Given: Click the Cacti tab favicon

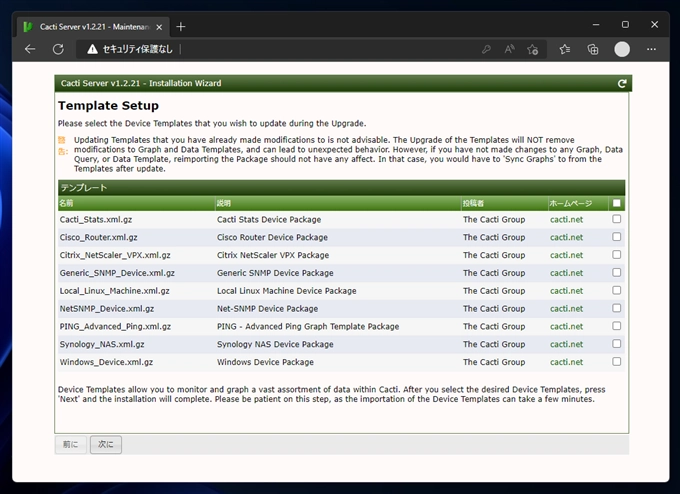Looking at the screenshot, I should 28,27.
